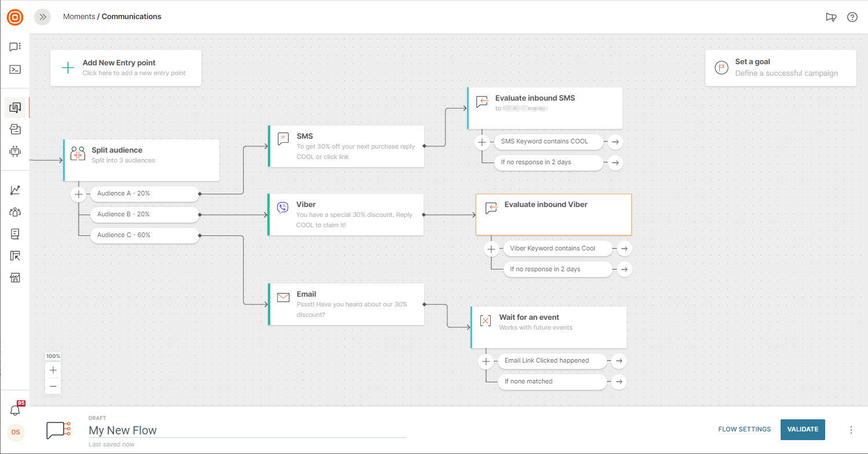Click the Moments breadcrumb link
Image resolution: width=868 pixels, height=454 pixels.
[79, 17]
